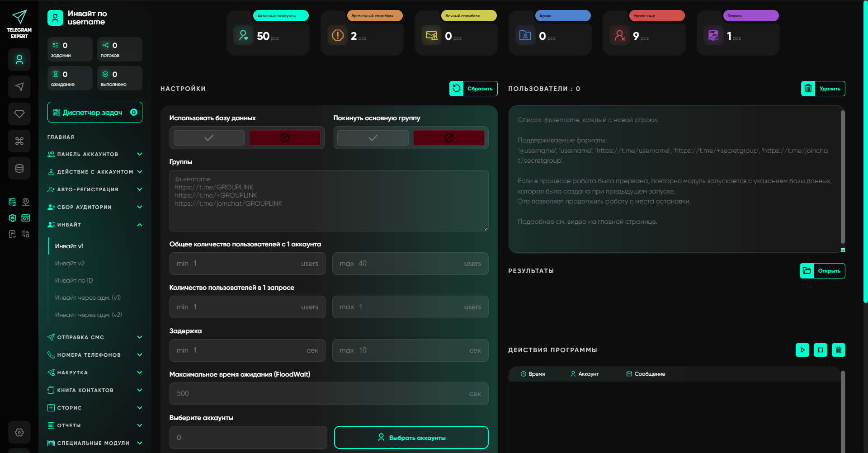868x453 pixels.
Task: Click the user profile icon in sidebar
Action: 19,60
